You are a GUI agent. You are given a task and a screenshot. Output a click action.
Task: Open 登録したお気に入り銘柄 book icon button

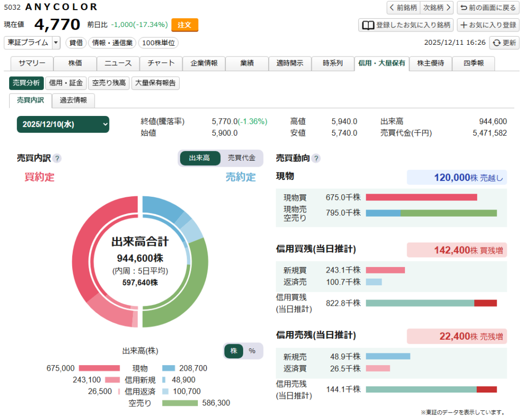[406, 25]
